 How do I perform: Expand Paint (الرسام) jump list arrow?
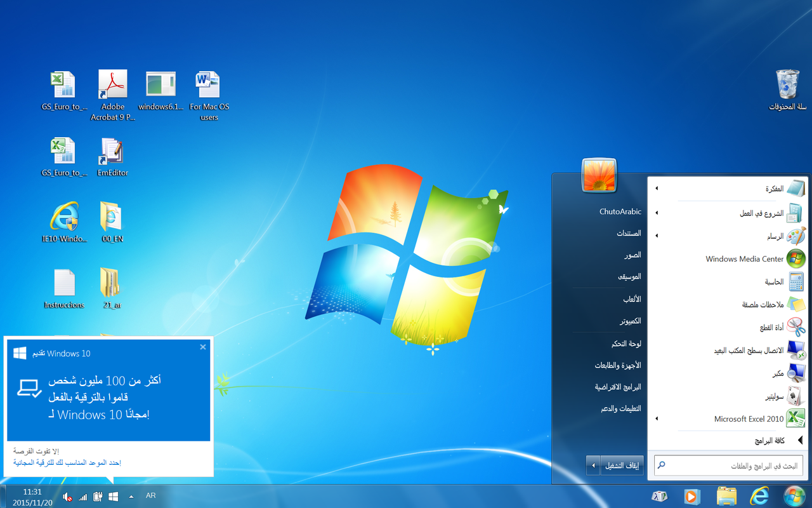[x=657, y=236]
